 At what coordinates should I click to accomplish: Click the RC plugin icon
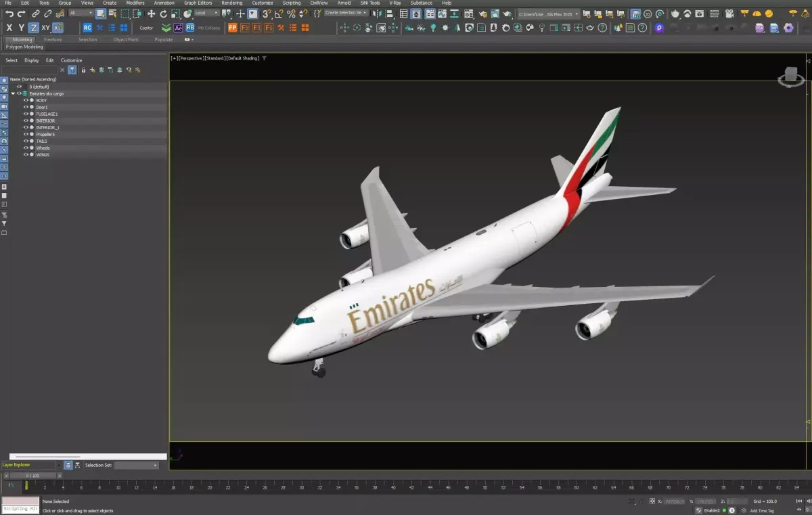pos(87,28)
